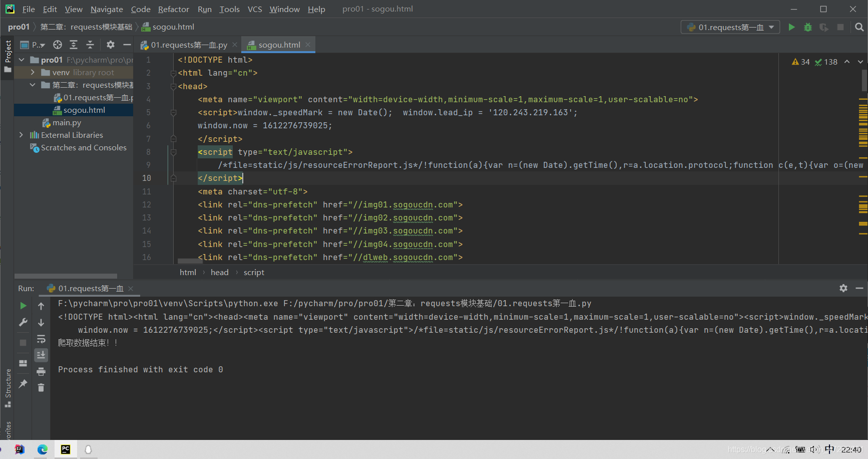Screen dimensions: 868x459
Task: Clear all console output with the trash icon
Action: tap(41, 387)
